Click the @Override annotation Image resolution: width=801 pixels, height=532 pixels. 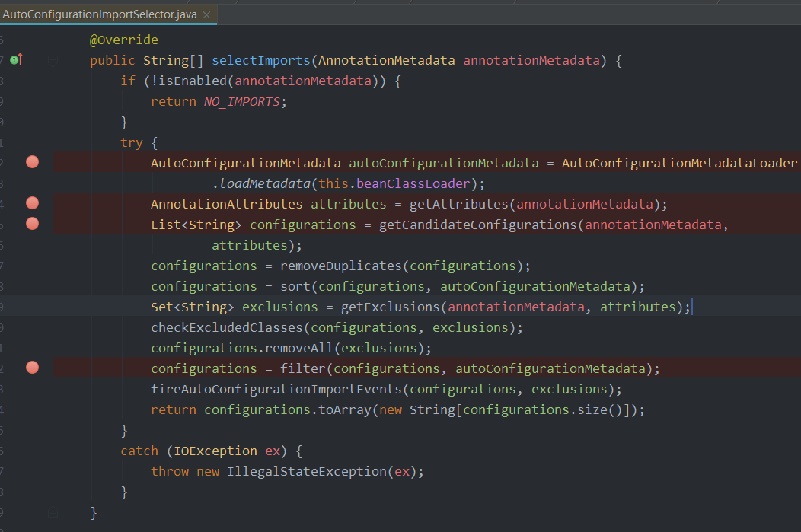[123, 40]
